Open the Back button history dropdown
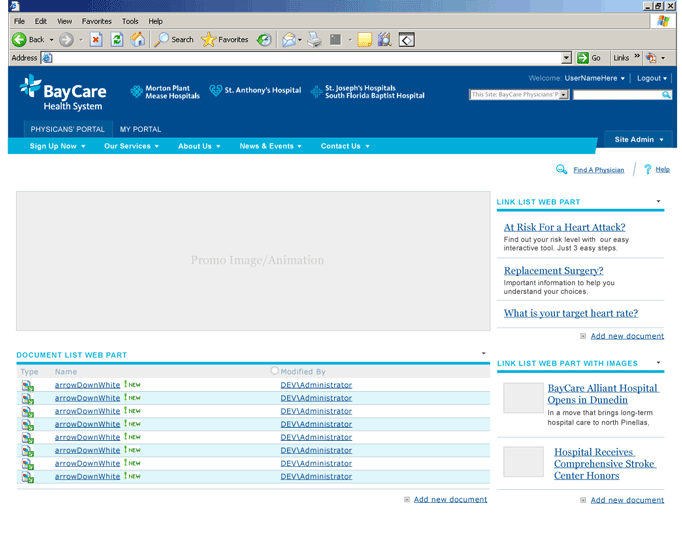682x545 pixels. [51, 40]
